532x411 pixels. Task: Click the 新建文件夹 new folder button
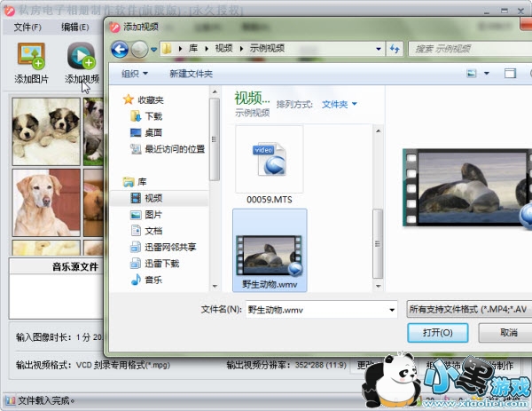[191, 74]
